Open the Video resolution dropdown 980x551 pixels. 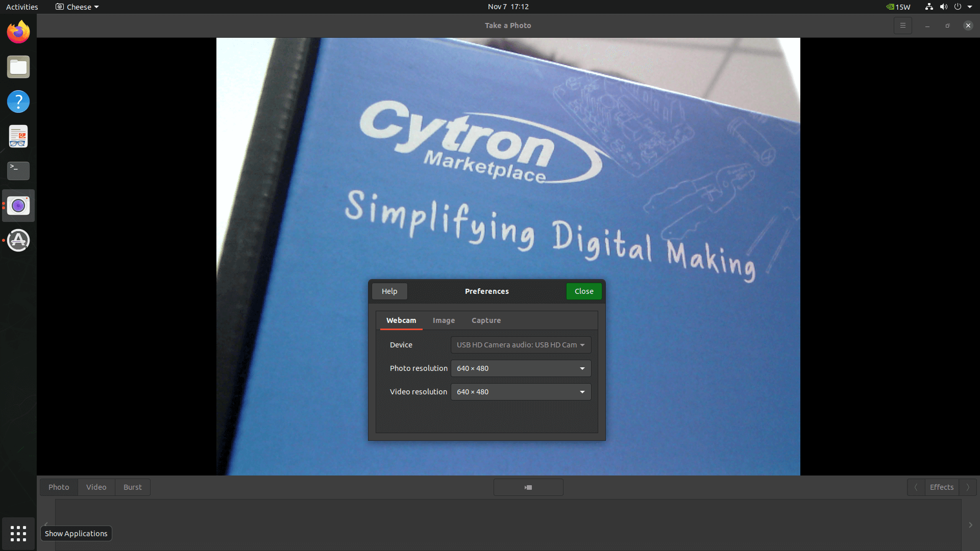[x=521, y=392]
